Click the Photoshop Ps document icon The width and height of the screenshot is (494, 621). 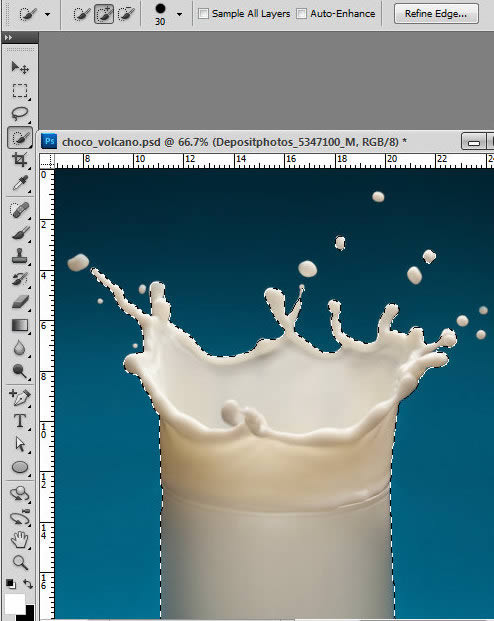[50, 141]
